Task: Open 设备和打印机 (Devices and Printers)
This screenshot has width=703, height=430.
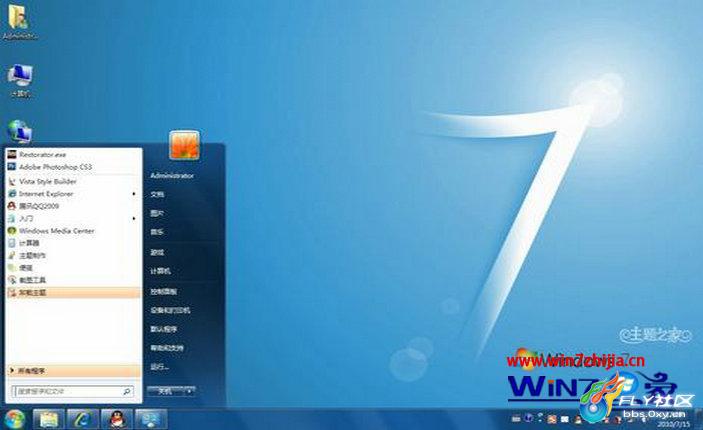Action: (x=170, y=310)
